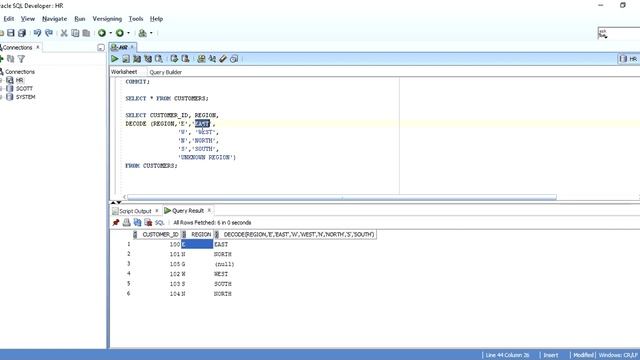Image resolution: width=640 pixels, height=360 pixels.
Task: Click the Redo icon
Action: click(49, 33)
